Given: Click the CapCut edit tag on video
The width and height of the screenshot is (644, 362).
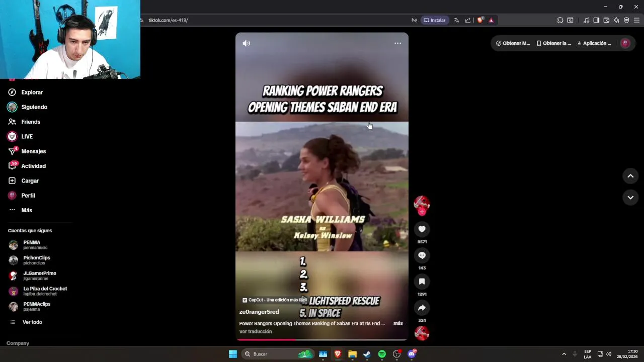Looking at the screenshot, I should (x=275, y=300).
